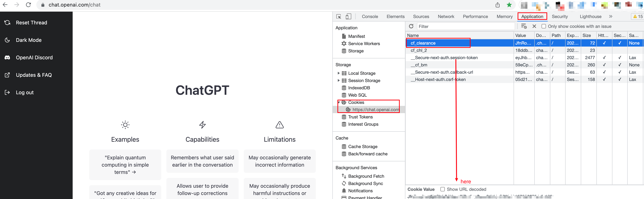Viewport: 644px width, 199px height.
Task: Click the green bookmark star icon
Action: pos(509,5)
